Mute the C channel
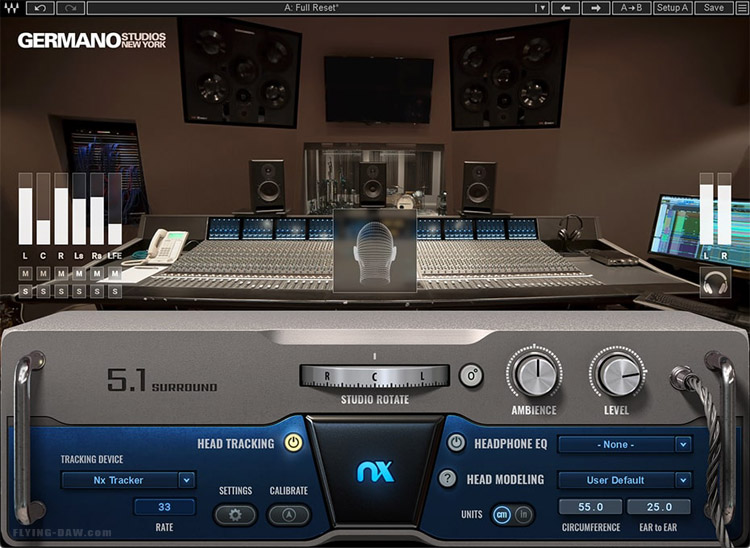This screenshot has width=750, height=548. click(43, 274)
